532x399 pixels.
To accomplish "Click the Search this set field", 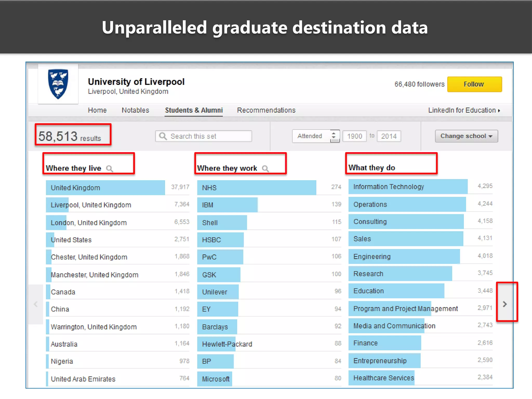I will coord(203,136).
